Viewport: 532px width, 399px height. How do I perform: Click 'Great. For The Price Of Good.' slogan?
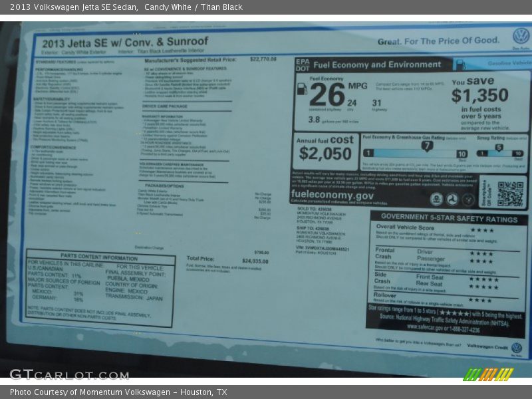438,41
